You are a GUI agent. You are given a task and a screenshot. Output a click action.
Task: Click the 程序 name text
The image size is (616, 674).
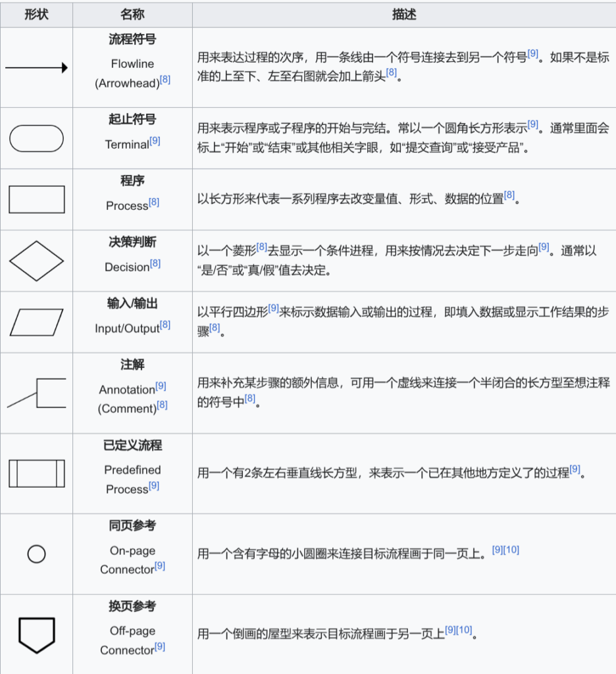pyautogui.click(x=132, y=180)
